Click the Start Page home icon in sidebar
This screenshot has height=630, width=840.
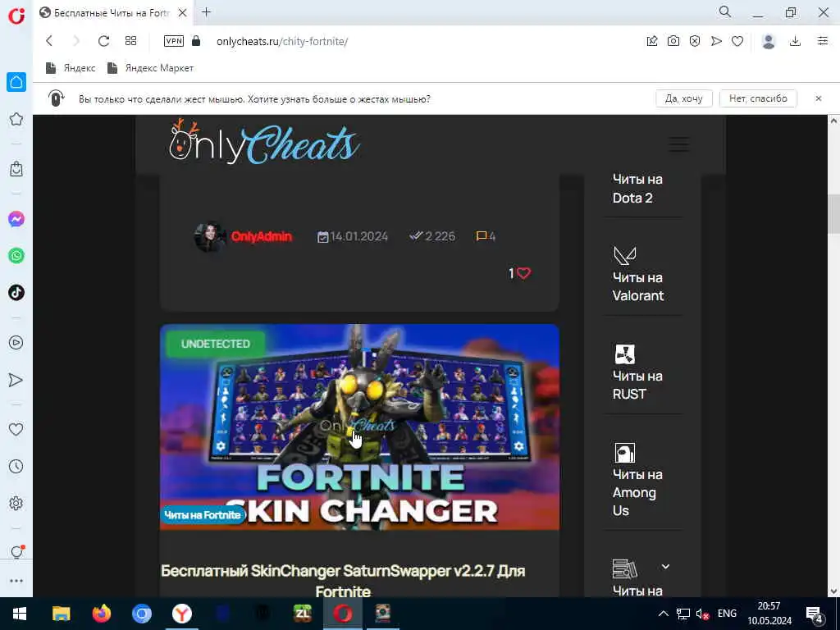(16, 83)
